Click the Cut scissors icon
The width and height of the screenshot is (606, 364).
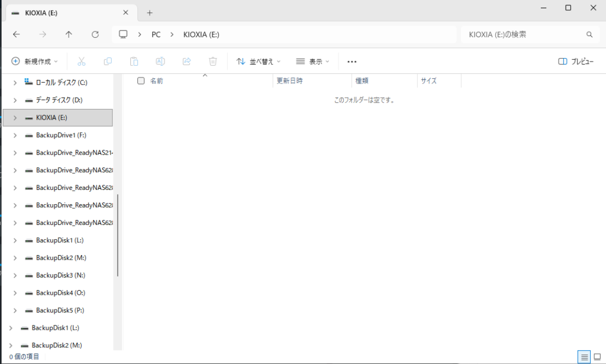point(82,61)
